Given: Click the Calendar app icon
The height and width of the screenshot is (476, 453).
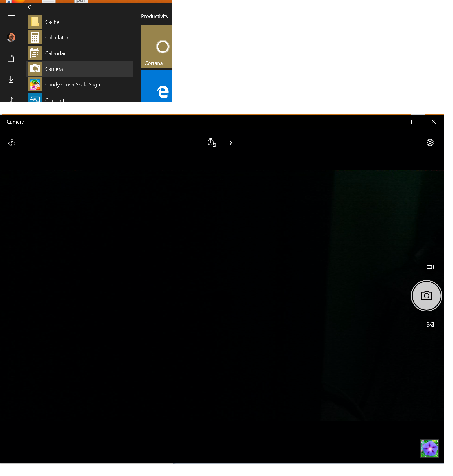Looking at the screenshot, I should [35, 53].
